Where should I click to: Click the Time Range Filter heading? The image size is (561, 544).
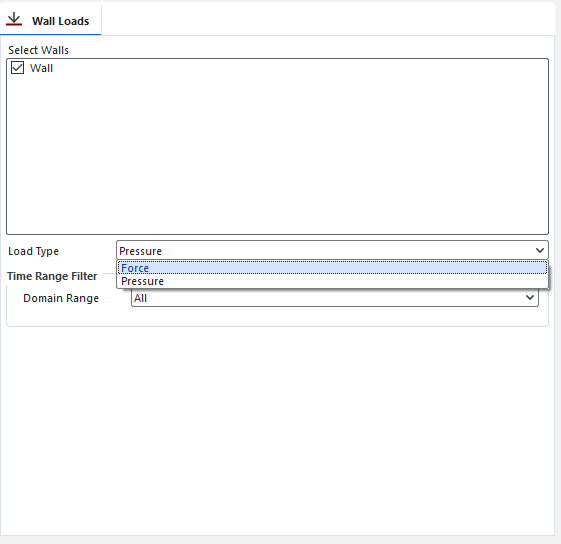tap(52, 276)
